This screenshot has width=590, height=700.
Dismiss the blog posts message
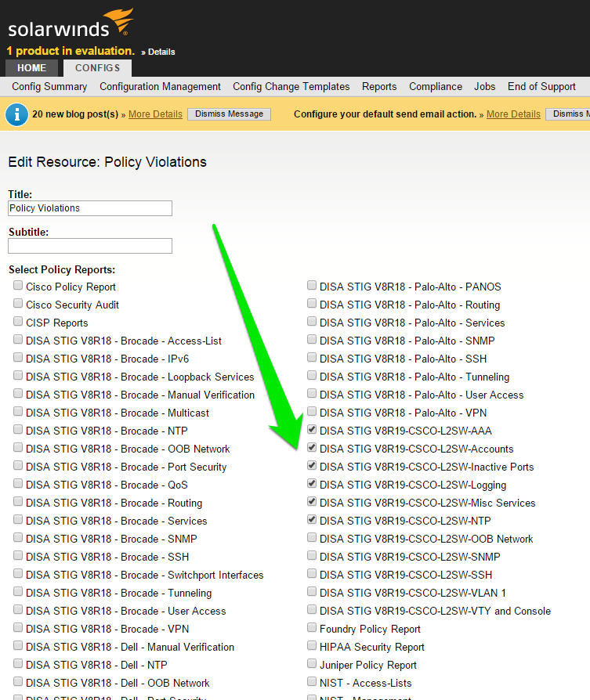tap(229, 114)
